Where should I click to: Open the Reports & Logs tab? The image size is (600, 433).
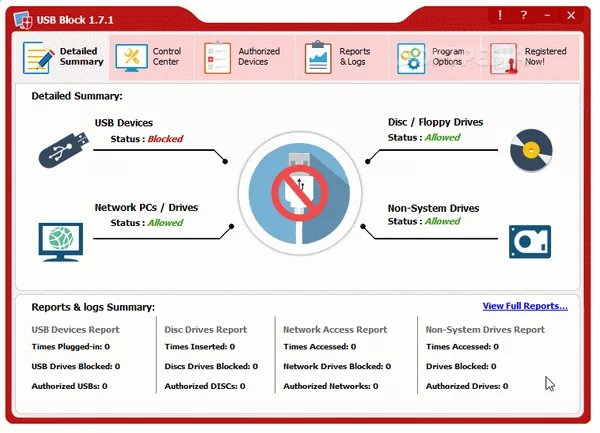342,57
